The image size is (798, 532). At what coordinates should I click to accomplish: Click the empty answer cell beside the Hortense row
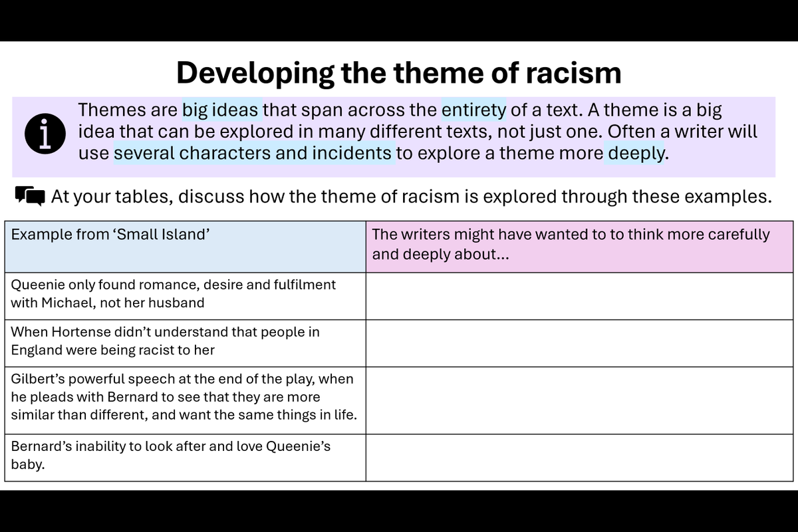tap(579, 343)
